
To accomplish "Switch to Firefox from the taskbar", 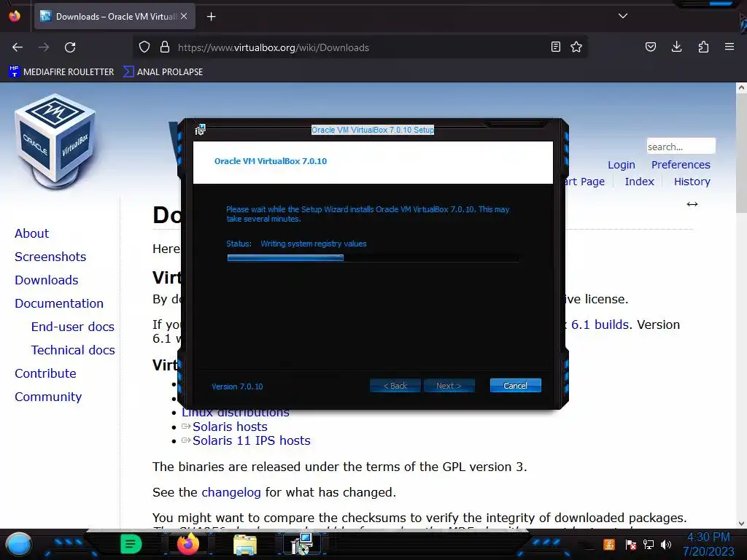I will (187, 544).
